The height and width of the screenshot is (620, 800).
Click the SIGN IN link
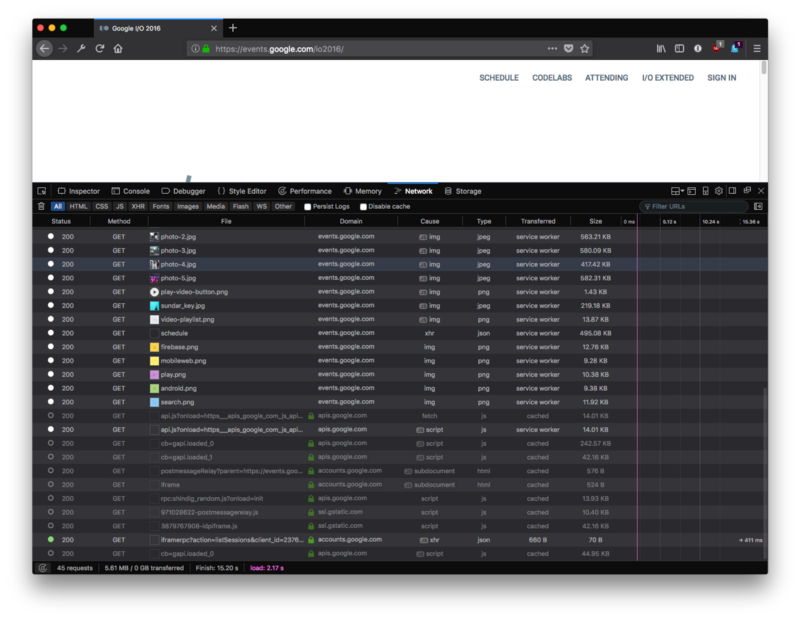pos(721,77)
